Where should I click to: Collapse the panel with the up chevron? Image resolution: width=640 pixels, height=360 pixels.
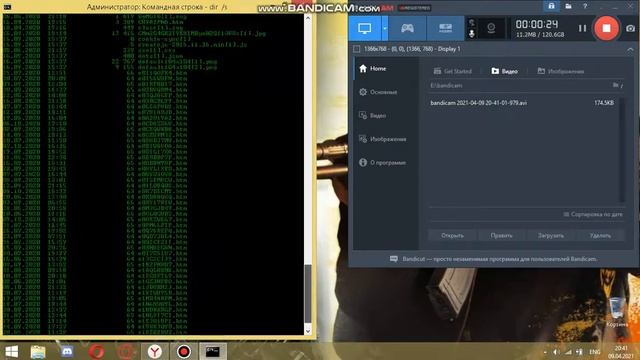pos(630,49)
